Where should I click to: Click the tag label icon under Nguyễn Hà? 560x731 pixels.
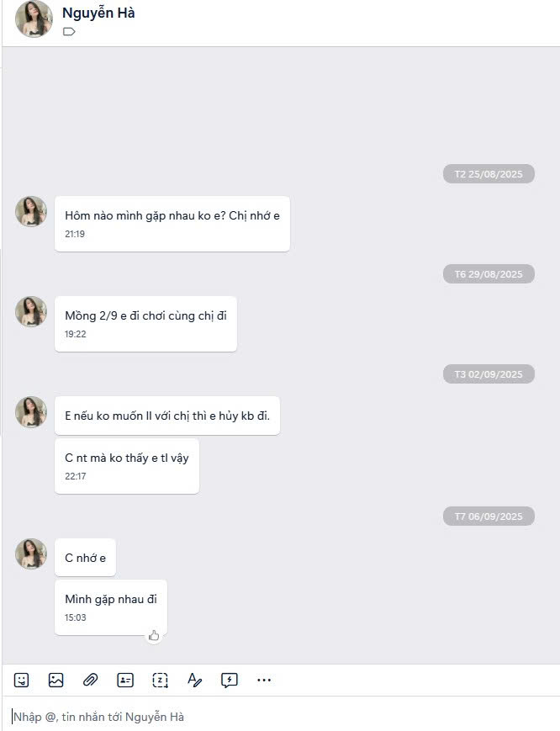70,32
